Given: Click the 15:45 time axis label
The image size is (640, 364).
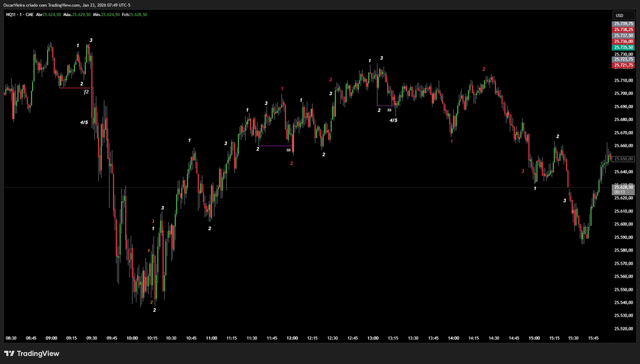Looking at the screenshot, I should coord(594,338).
